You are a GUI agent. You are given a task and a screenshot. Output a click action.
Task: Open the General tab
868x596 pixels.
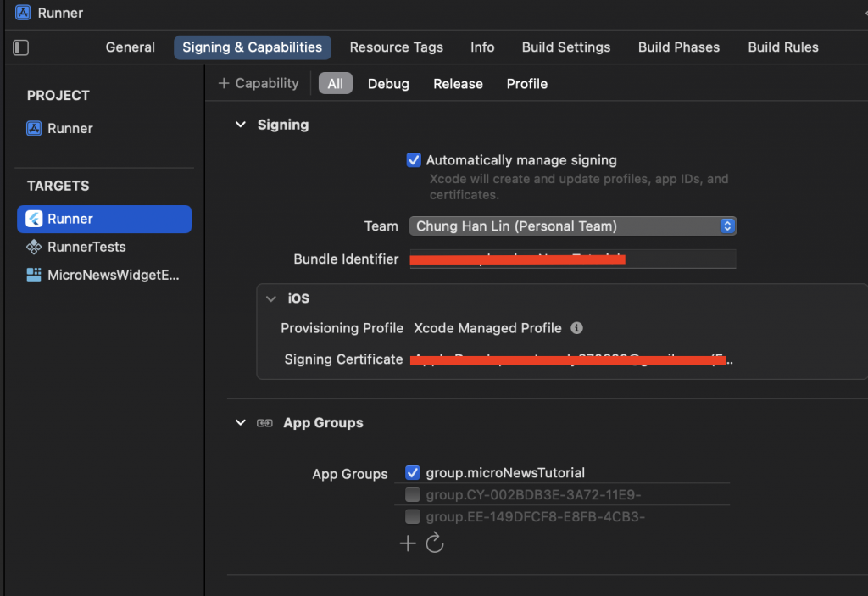pyautogui.click(x=130, y=47)
